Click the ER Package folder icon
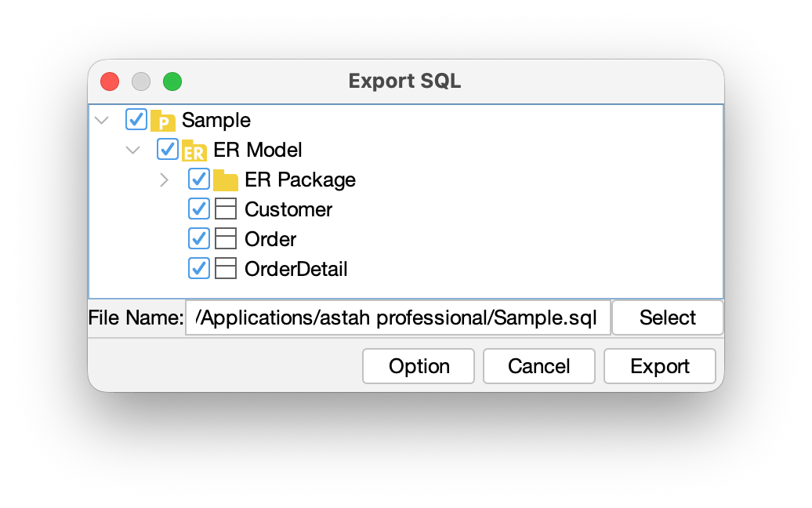 [x=227, y=180]
